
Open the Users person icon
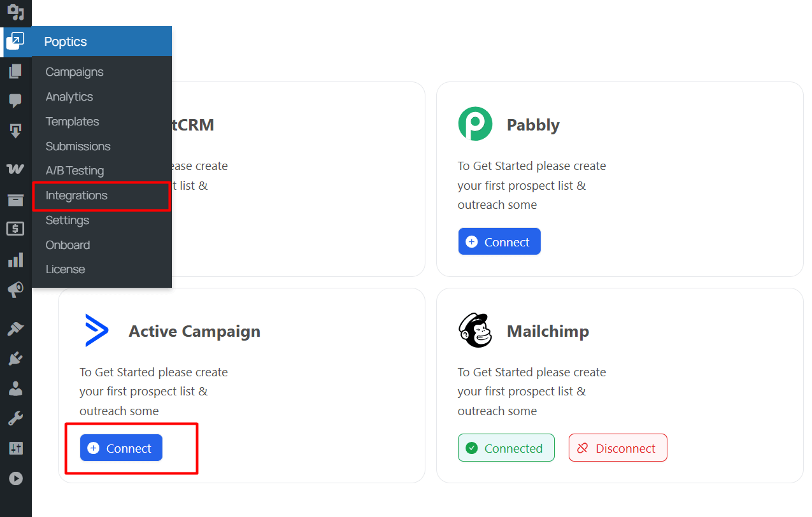coord(15,388)
